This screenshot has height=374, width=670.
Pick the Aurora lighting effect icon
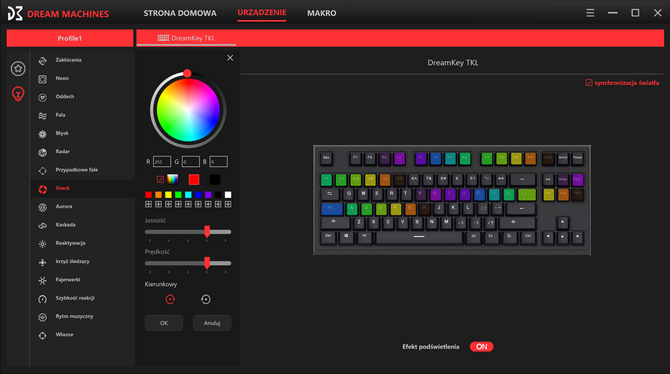42,207
